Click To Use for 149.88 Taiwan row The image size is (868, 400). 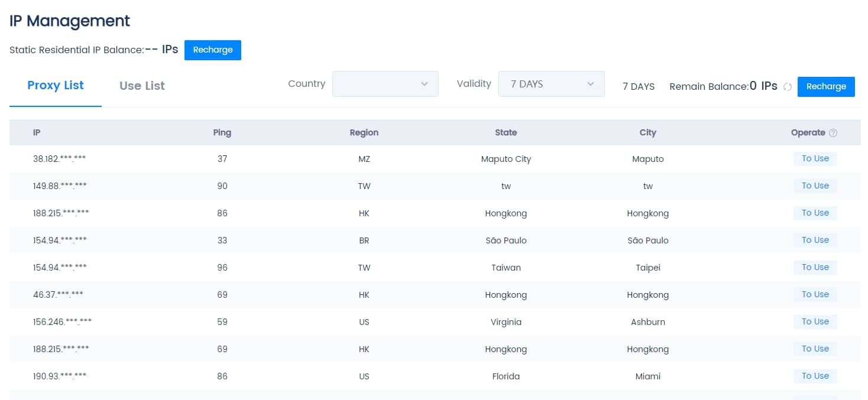[x=815, y=186]
